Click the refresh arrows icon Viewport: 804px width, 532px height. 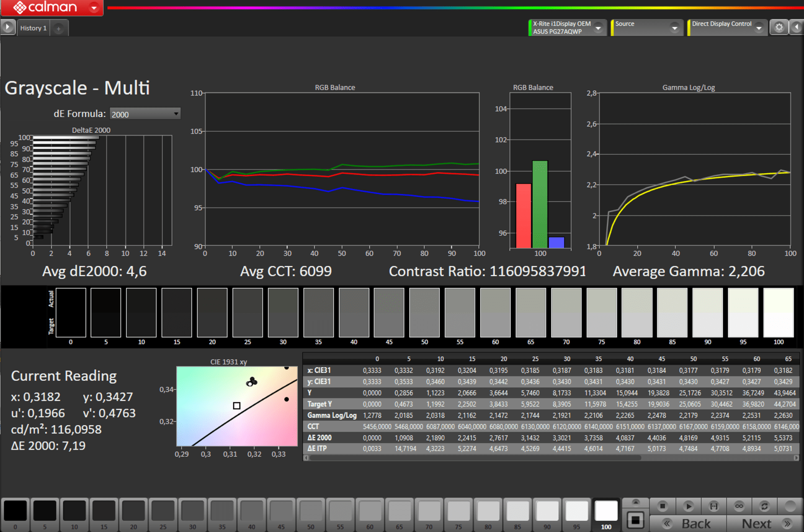click(x=764, y=506)
